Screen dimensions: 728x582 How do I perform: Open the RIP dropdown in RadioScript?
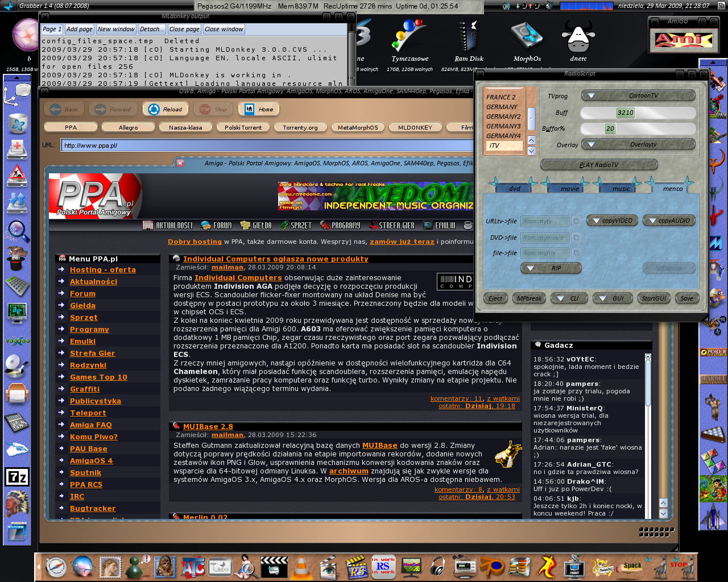coord(551,268)
